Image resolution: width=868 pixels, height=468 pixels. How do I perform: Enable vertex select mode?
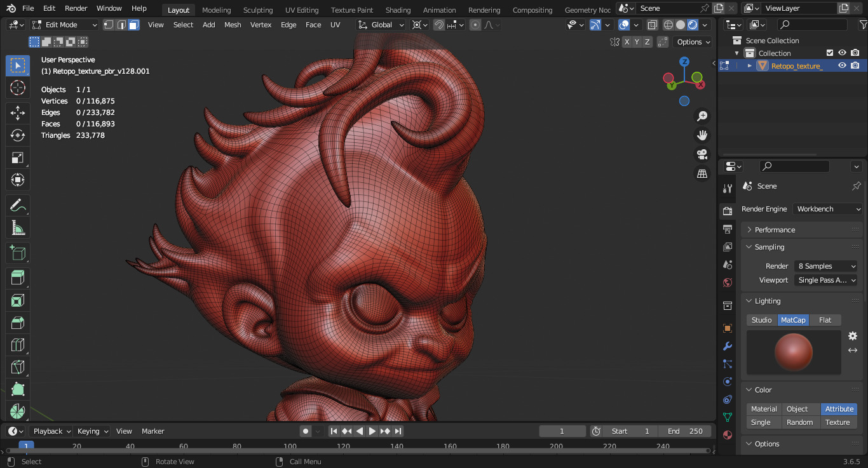coord(109,25)
